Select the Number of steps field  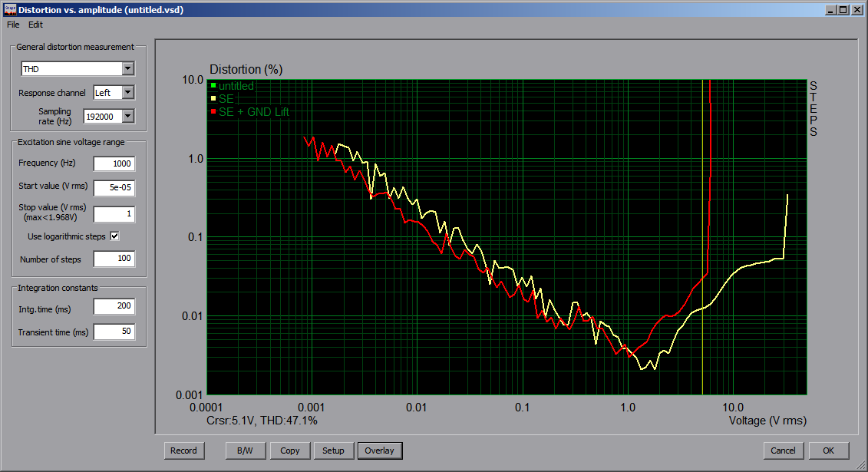point(114,259)
